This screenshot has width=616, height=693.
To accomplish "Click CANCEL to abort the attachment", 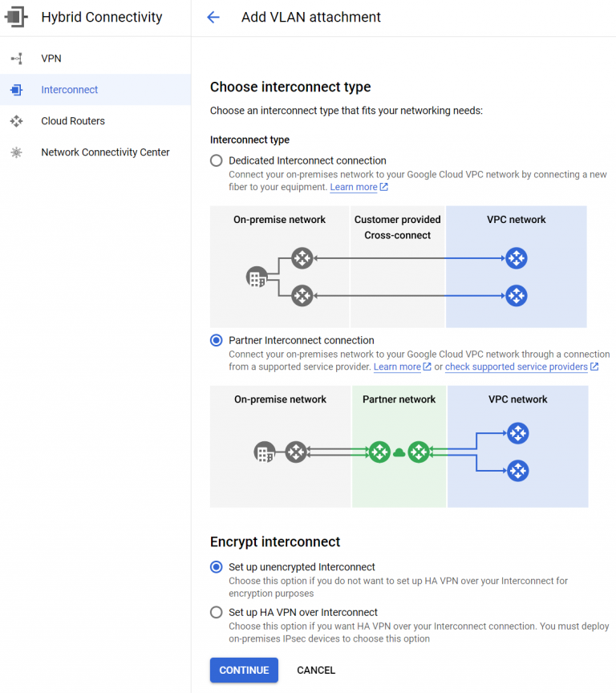I will [x=316, y=670].
